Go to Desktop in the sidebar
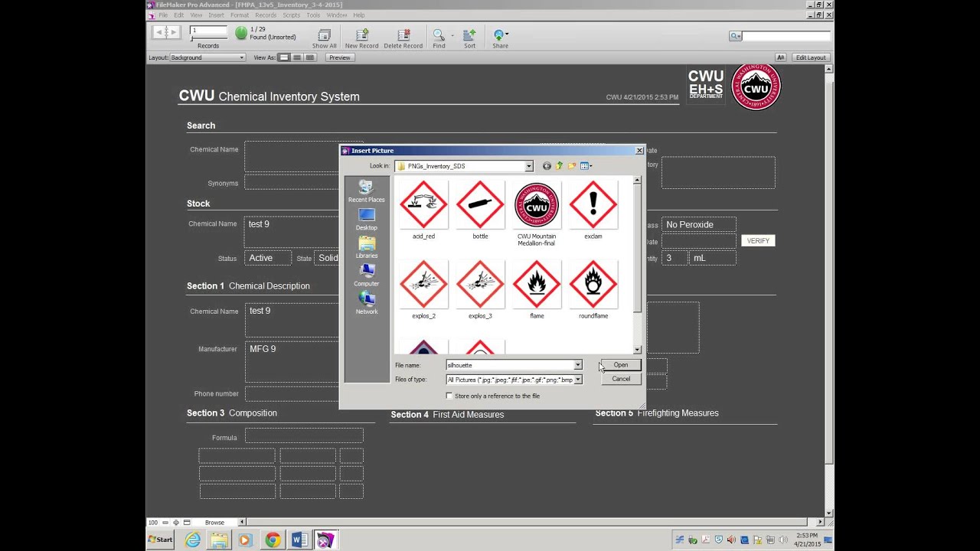Viewport: 980px width, 551px height. coord(366,220)
